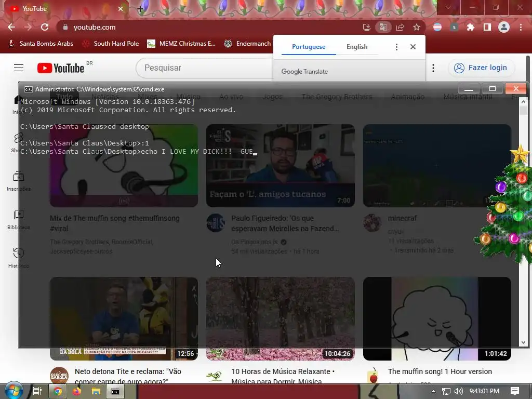Screen dimensions: 532x399
Task: Open the Action Center notifications icon
Action: (x=515, y=391)
